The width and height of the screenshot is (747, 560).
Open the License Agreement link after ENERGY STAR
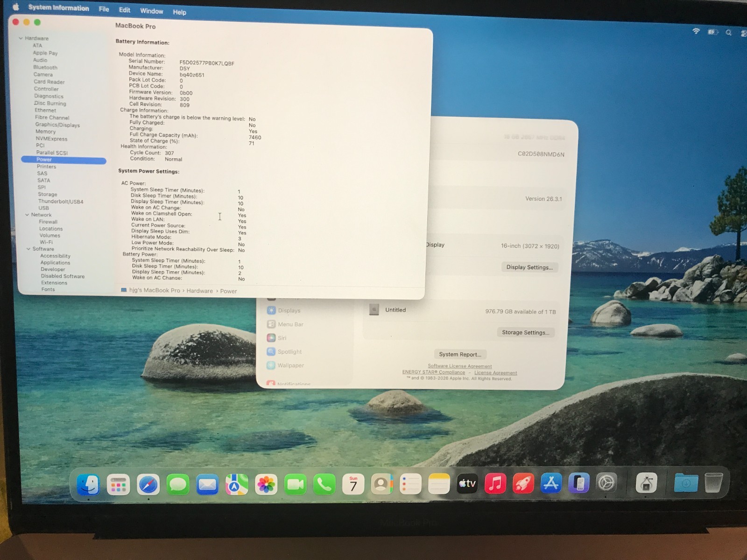(495, 373)
